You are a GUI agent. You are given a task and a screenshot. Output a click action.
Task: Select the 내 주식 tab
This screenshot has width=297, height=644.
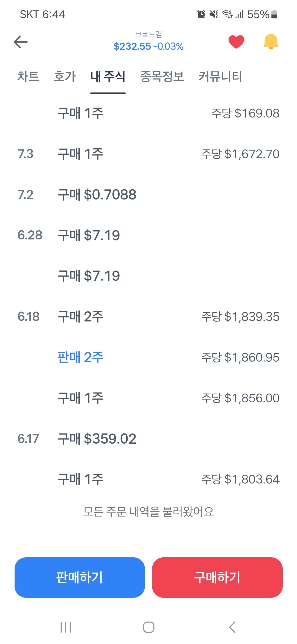coord(108,77)
